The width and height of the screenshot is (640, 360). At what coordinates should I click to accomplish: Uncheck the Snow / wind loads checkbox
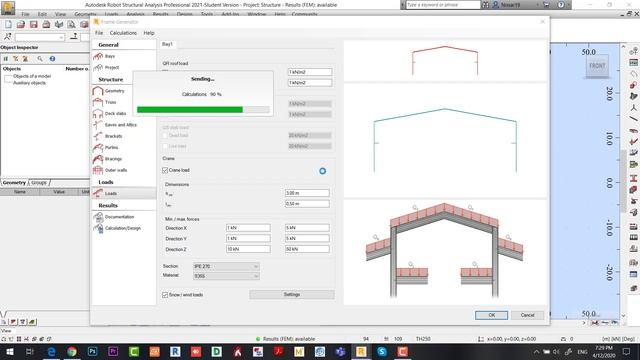click(165, 295)
